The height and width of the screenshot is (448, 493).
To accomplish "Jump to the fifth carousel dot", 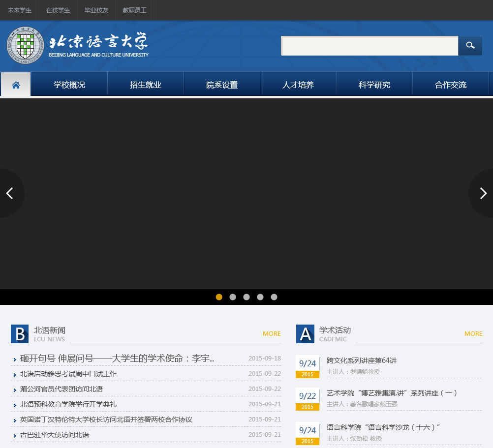I will [x=274, y=297].
